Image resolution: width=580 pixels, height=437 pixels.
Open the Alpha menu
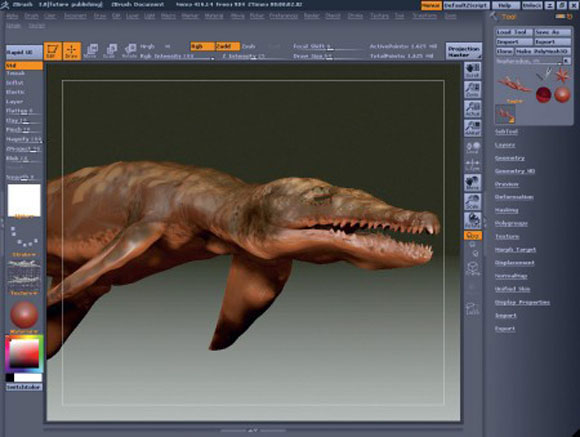coord(12,16)
